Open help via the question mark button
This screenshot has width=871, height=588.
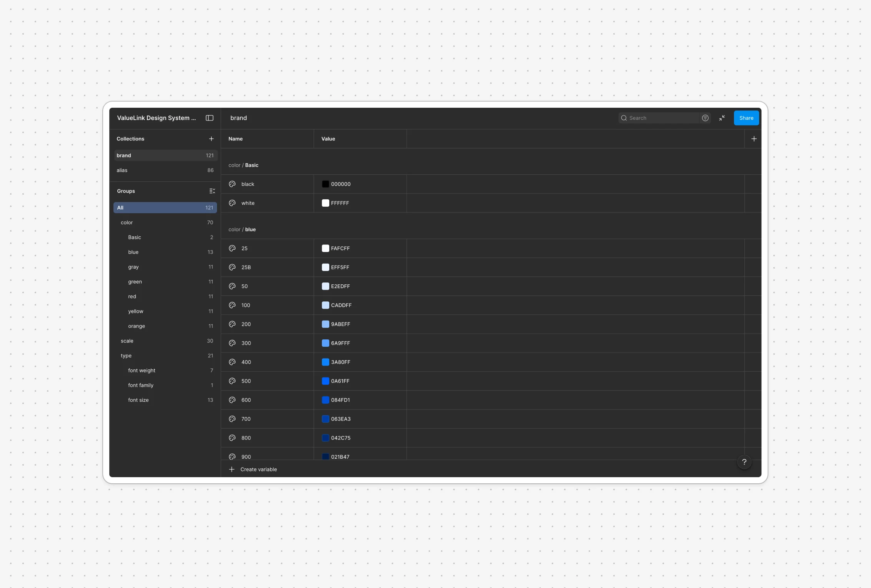744,462
